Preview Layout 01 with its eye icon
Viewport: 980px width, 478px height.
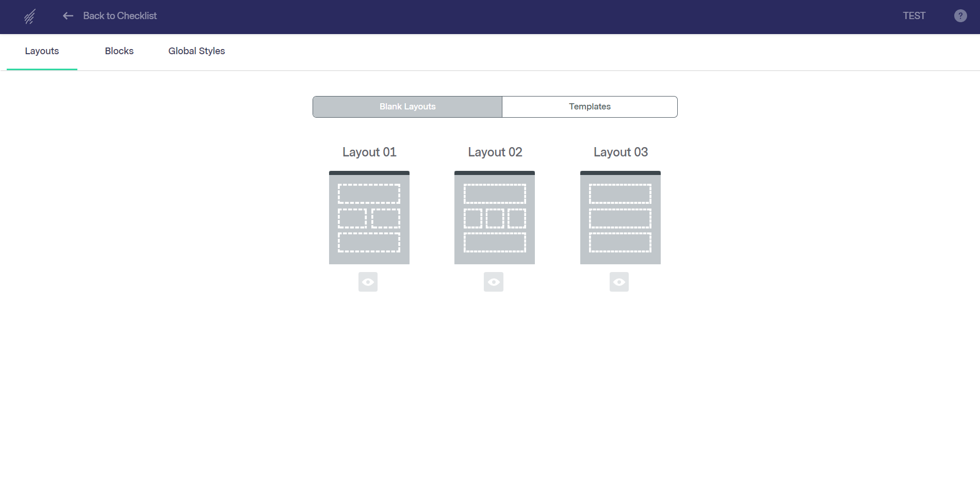(x=368, y=282)
